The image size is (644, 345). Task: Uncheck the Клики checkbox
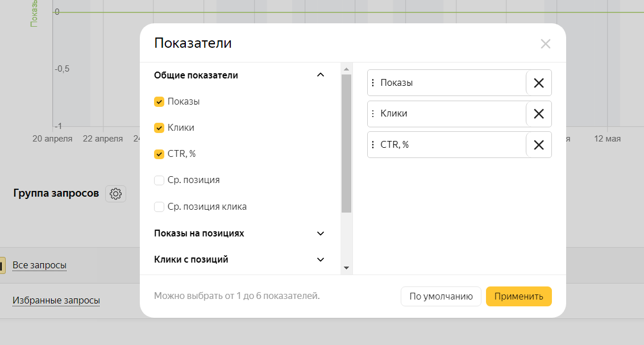tap(159, 127)
